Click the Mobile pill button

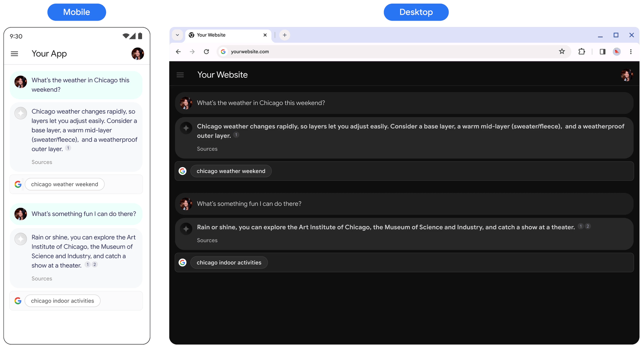click(76, 12)
